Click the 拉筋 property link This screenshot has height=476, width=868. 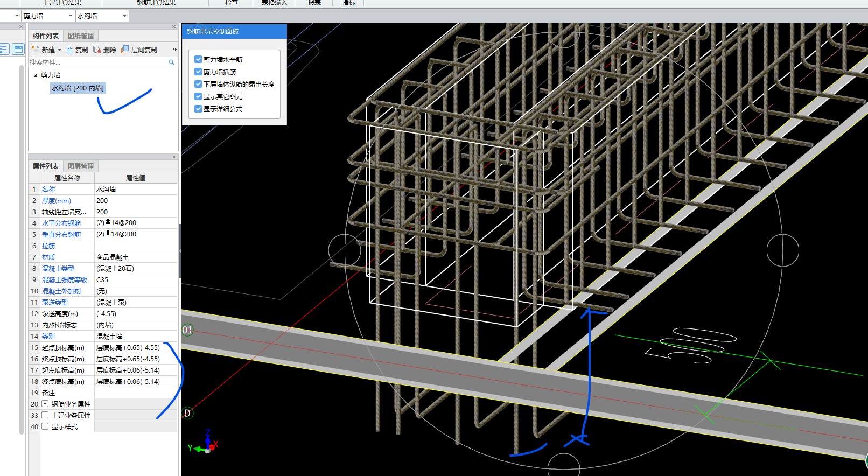pyautogui.click(x=48, y=246)
